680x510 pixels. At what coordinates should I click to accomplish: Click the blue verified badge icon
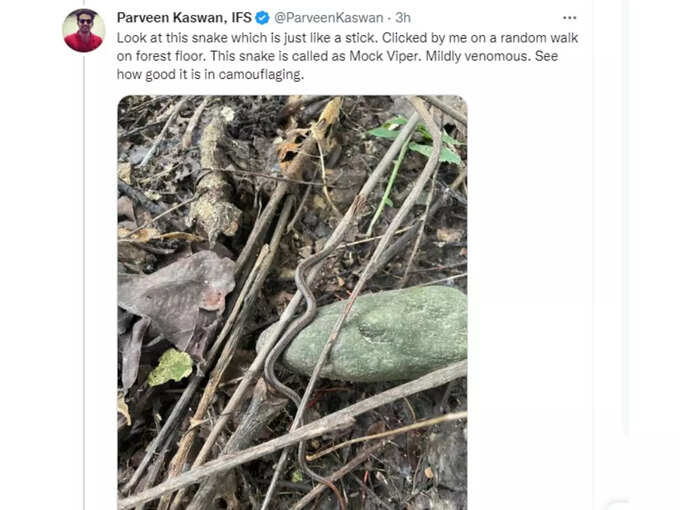[262, 18]
